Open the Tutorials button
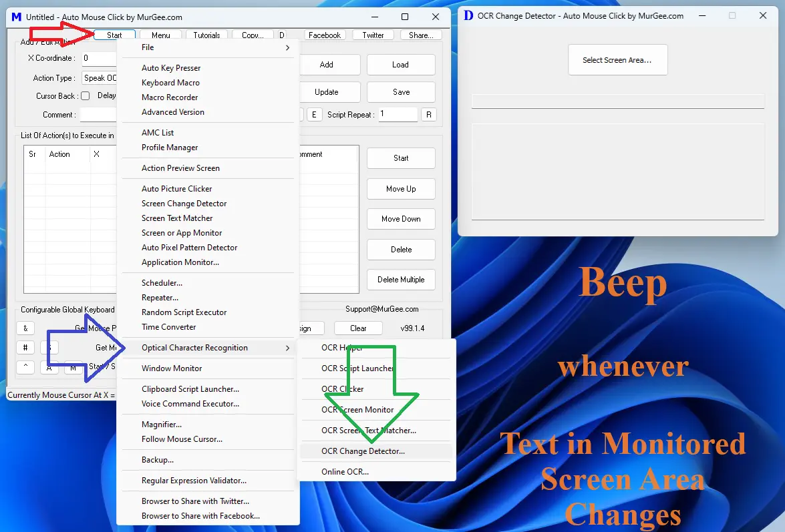Image resolution: width=785 pixels, height=532 pixels. [x=206, y=35]
